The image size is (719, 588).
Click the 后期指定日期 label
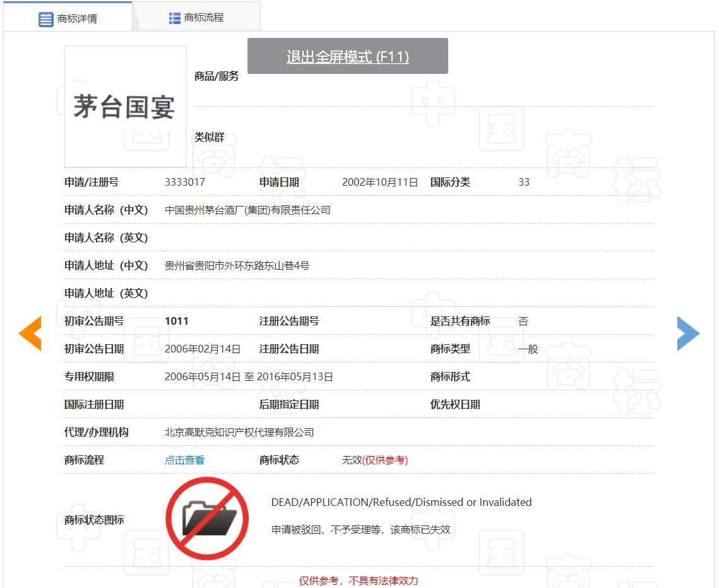289,405
